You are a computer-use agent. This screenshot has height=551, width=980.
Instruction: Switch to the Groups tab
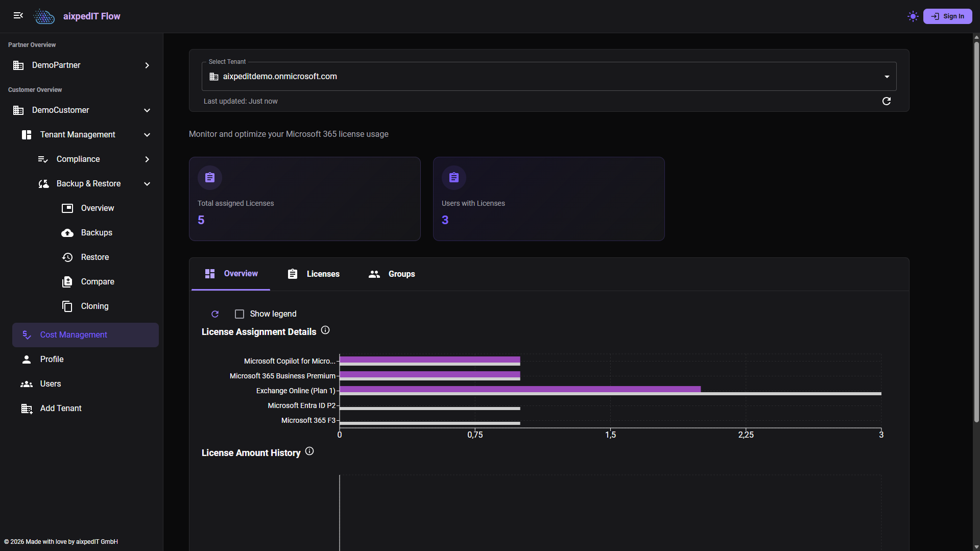(x=392, y=274)
